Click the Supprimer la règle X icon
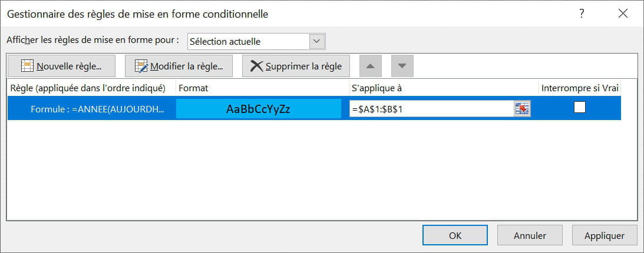Viewport: 644px width, 253px height. click(x=257, y=66)
